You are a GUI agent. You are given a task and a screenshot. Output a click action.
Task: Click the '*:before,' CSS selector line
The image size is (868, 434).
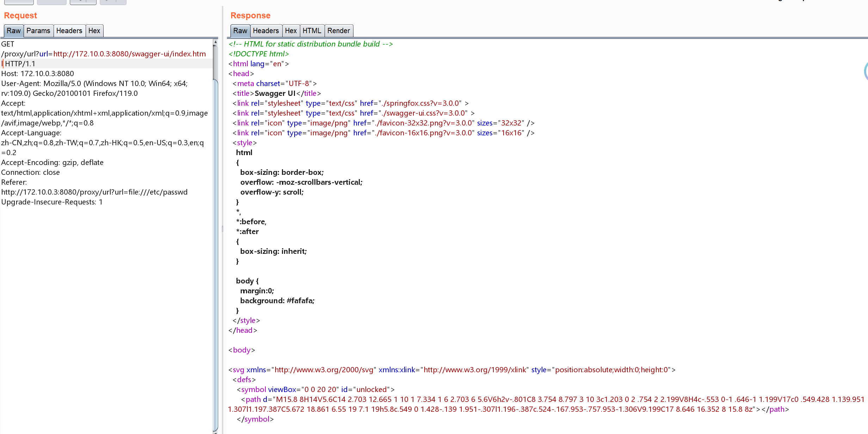pyautogui.click(x=251, y=222)
